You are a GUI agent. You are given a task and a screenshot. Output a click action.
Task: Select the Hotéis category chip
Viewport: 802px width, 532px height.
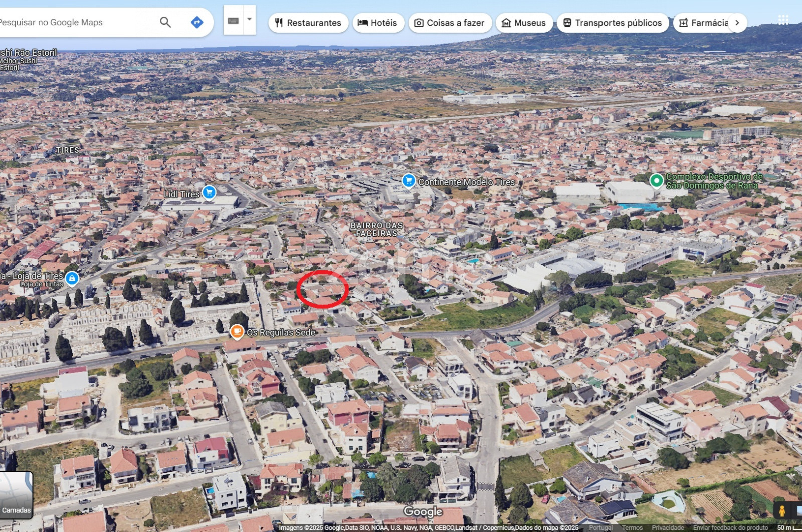tap(378, 23)
